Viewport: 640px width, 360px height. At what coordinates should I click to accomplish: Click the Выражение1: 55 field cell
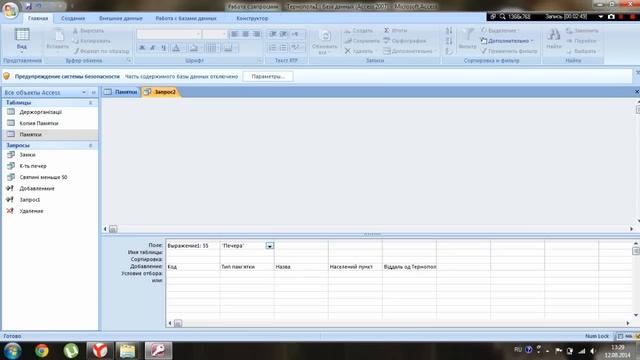coord(193,246)
